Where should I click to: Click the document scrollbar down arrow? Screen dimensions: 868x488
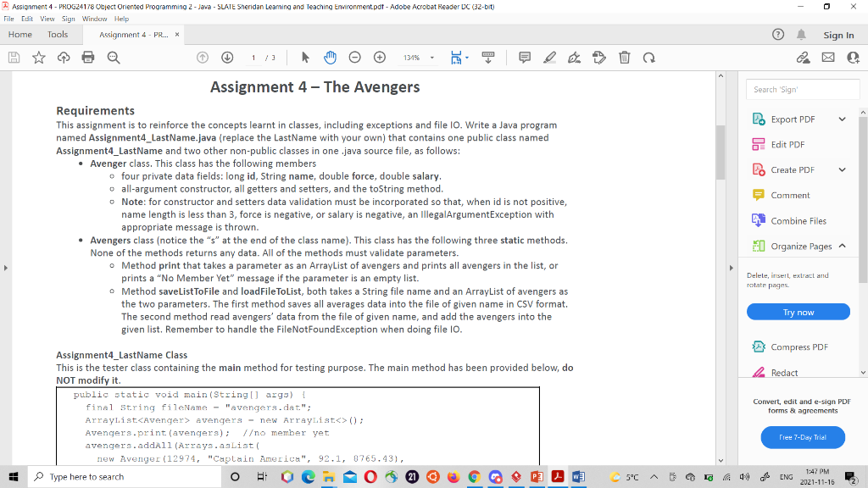tap(721, 460)
